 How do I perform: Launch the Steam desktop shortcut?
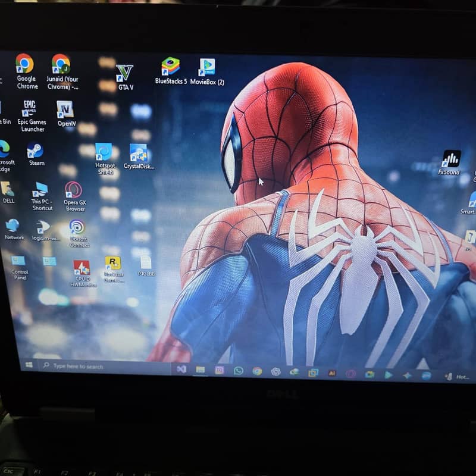[x=36, y=155]
